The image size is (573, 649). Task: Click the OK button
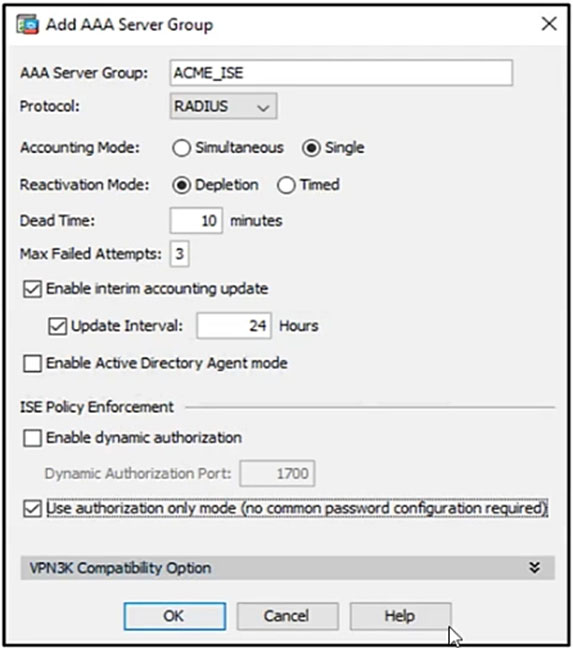pyautogui.click(x=174, y=616)
